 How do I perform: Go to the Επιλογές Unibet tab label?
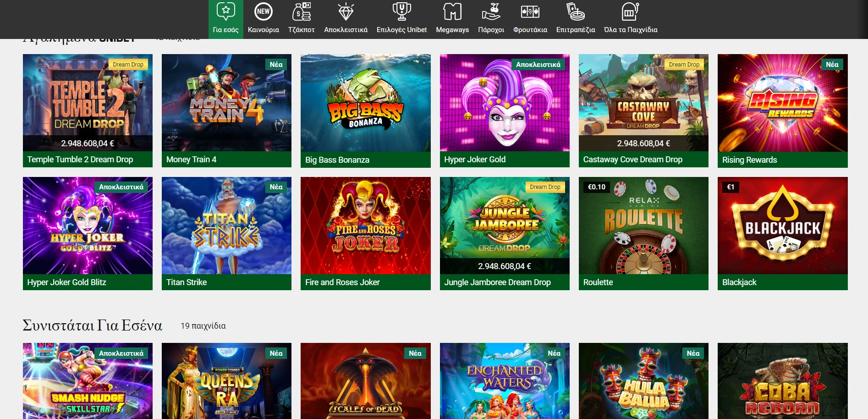pyautogui.click(x=401, y=30)
